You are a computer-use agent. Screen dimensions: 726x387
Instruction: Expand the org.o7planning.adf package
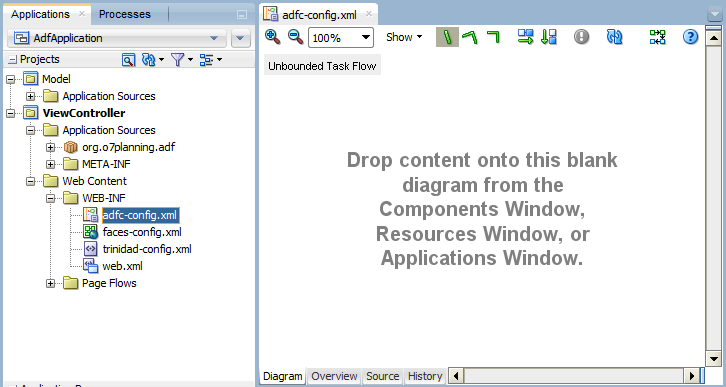point(50,148)
